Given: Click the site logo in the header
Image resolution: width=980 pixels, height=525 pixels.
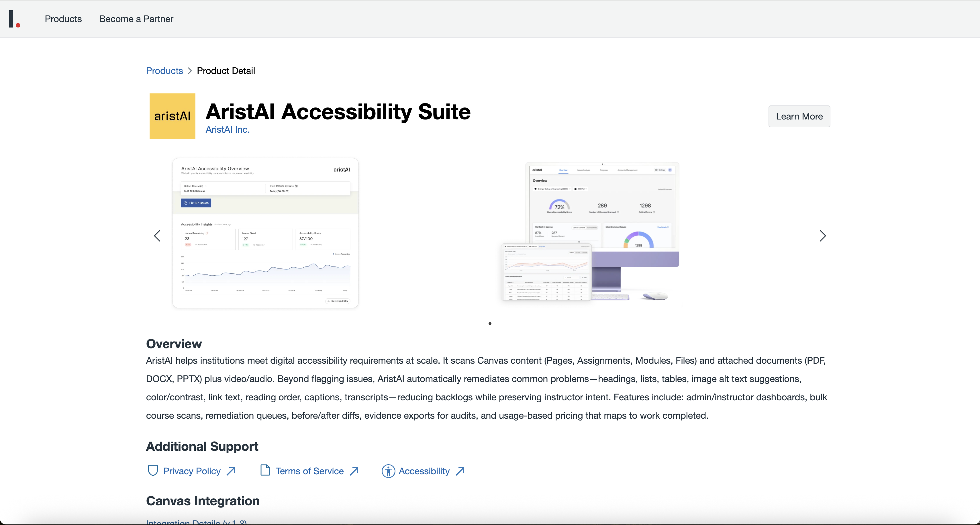Looking at the screenshot, I should (x=14, y=19).
